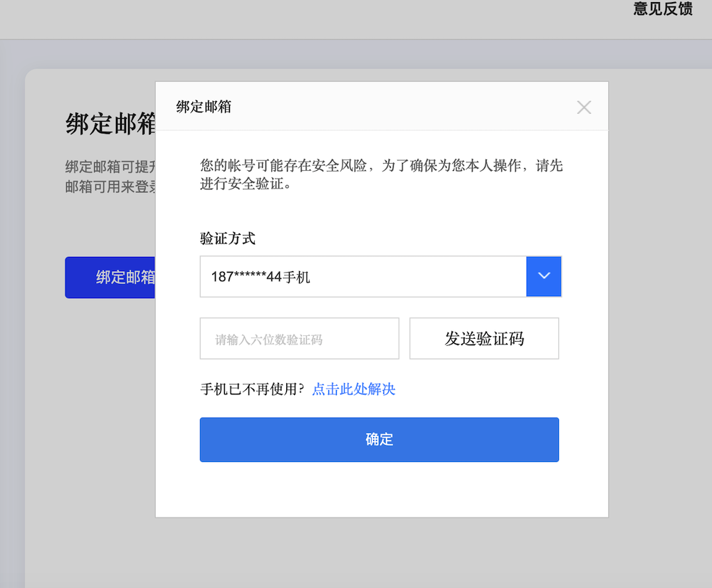The height and width of the screenshot is (588, 712).
Task: Click the security risk warning paragraph
Action: (381, 175)
